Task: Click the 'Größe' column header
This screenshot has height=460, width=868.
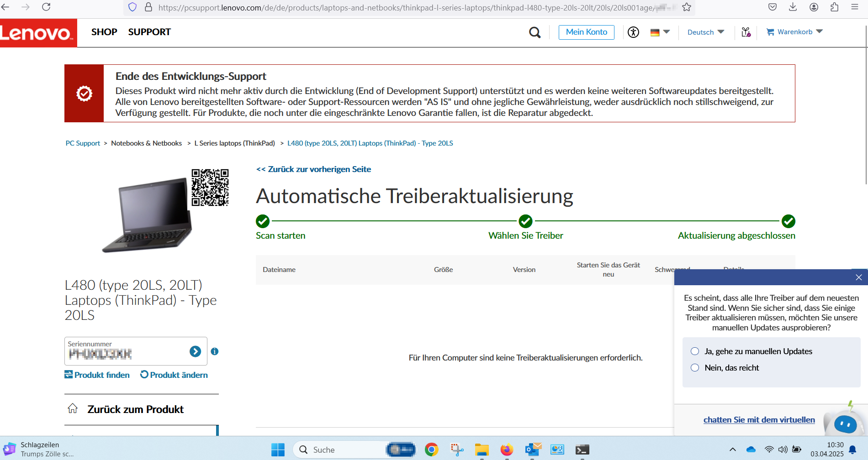Action: click(444, 270)
